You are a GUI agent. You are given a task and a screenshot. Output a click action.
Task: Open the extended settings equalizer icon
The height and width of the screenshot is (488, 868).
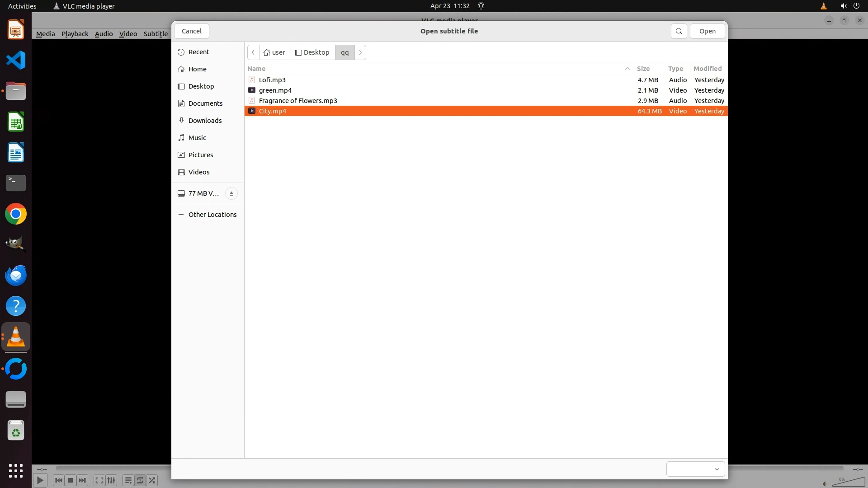coord(111,480)
